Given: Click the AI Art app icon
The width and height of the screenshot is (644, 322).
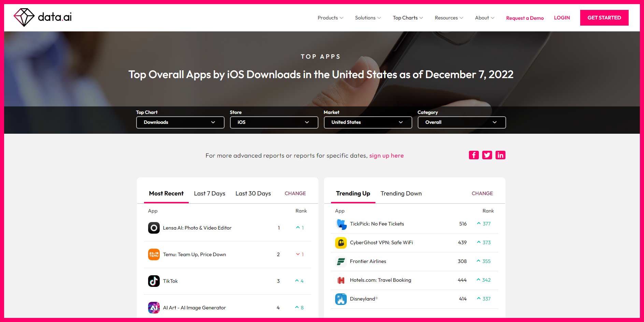Looking at the screenshot, I should 154,307.
